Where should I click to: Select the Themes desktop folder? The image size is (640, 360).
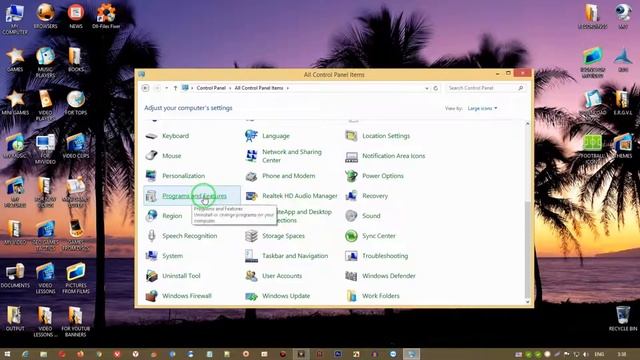[623, 146]
